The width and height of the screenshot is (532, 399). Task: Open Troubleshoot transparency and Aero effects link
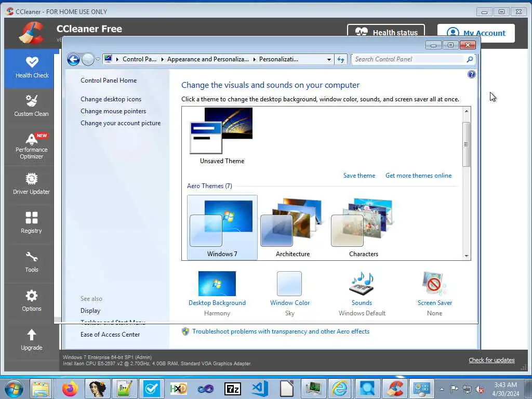coord(281,331)
